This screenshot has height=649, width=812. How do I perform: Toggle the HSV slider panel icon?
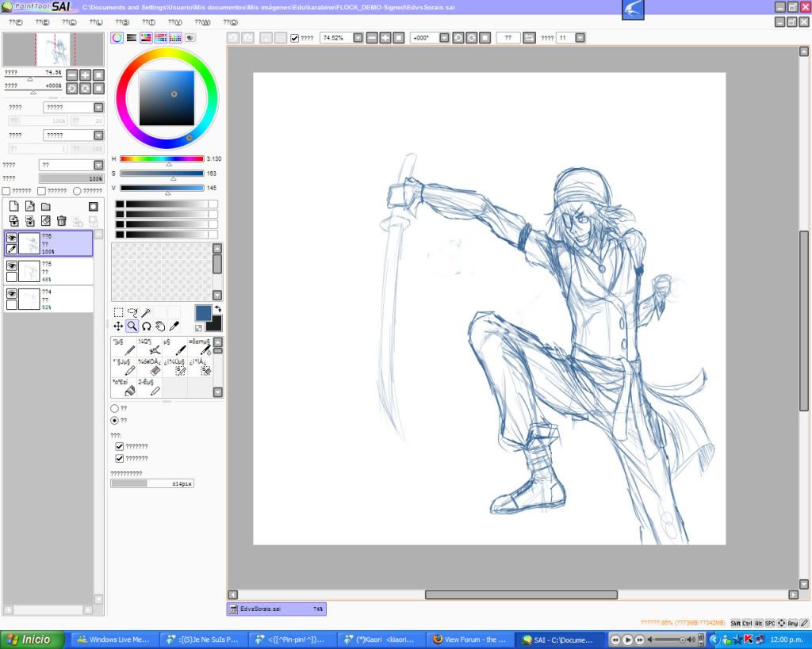146,38
